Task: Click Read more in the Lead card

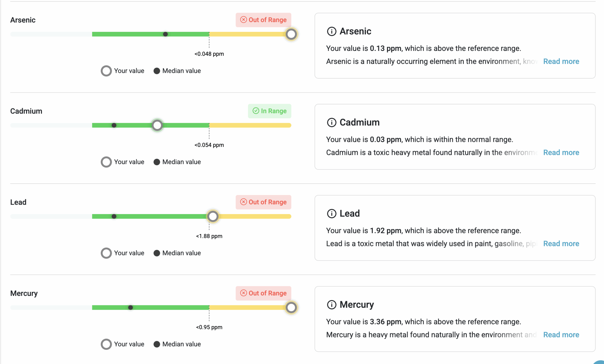Action: [x=561, y=244]
